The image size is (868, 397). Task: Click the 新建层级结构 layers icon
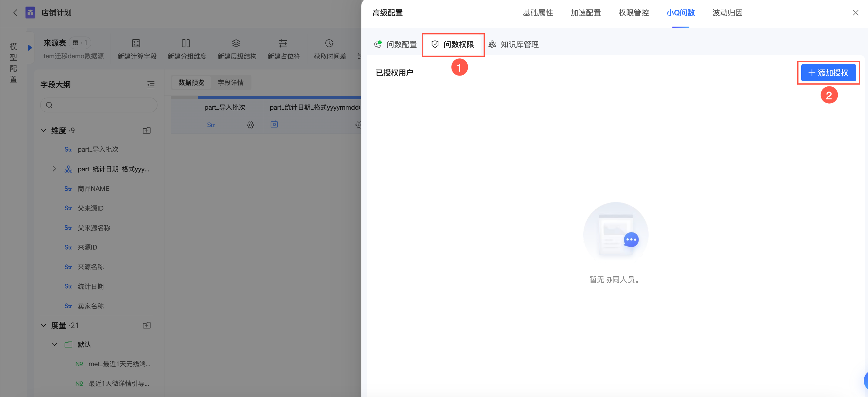tap(236, 44)
